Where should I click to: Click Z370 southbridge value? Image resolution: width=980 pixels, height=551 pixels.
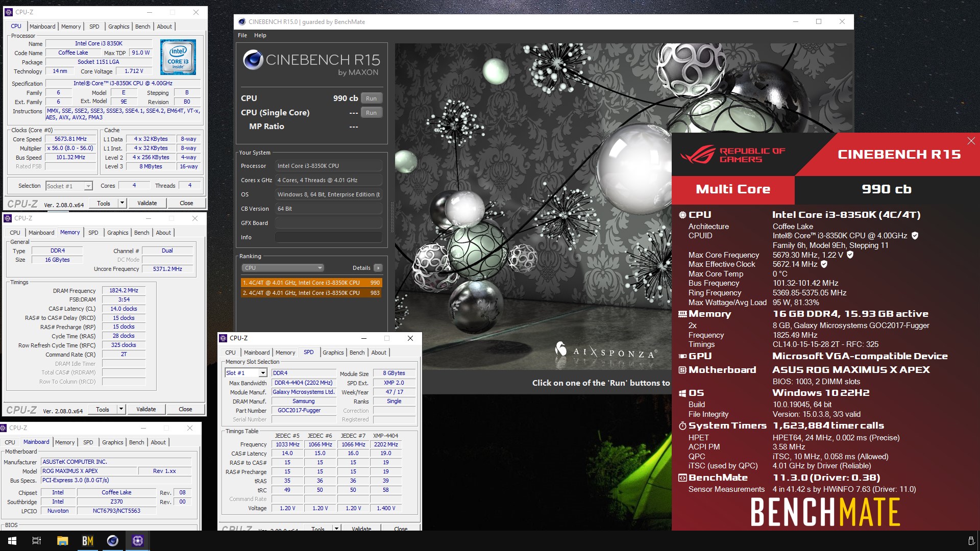pos(116,502)
